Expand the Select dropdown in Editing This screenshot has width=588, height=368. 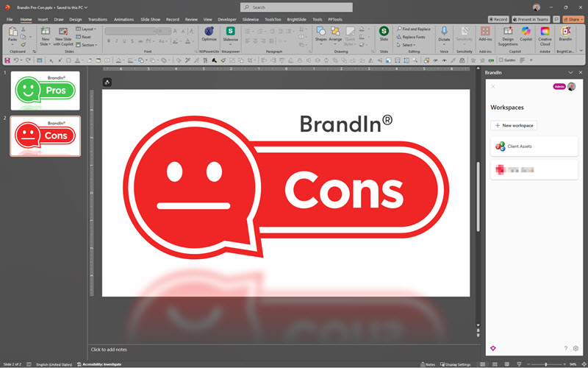(408, 45)
